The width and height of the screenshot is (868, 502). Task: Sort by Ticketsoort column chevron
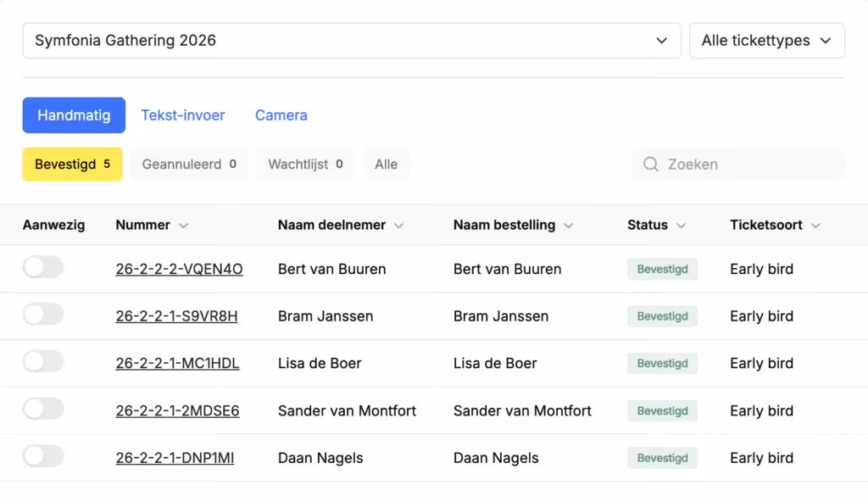tap(815, 226)
